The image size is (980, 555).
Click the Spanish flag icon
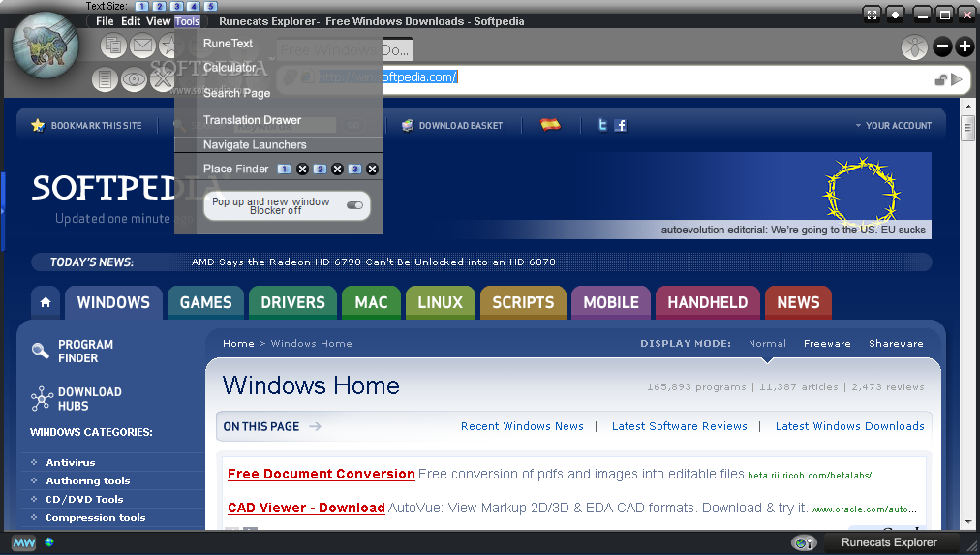pos(551,124)
